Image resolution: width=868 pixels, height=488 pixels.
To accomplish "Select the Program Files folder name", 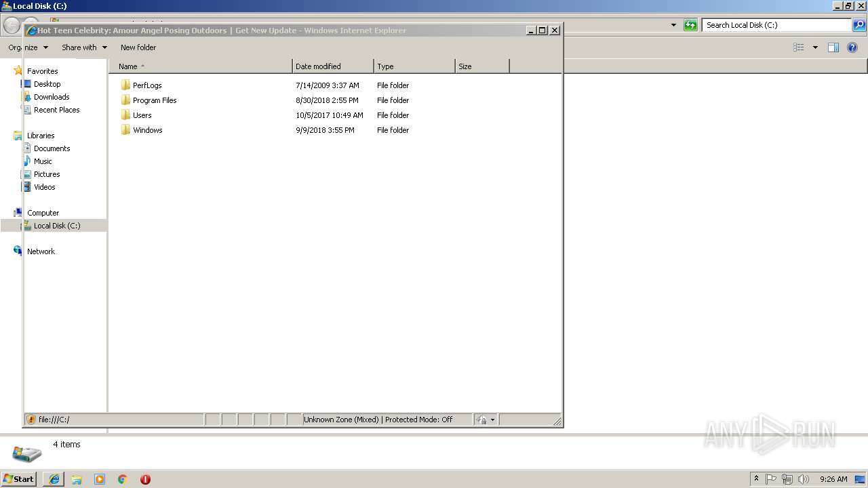I will [155, 100].
